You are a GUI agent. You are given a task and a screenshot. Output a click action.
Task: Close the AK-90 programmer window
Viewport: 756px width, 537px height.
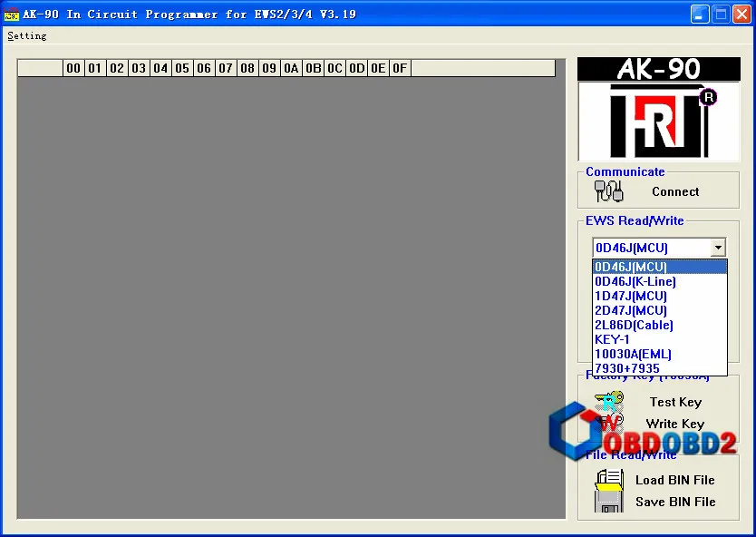741,14
